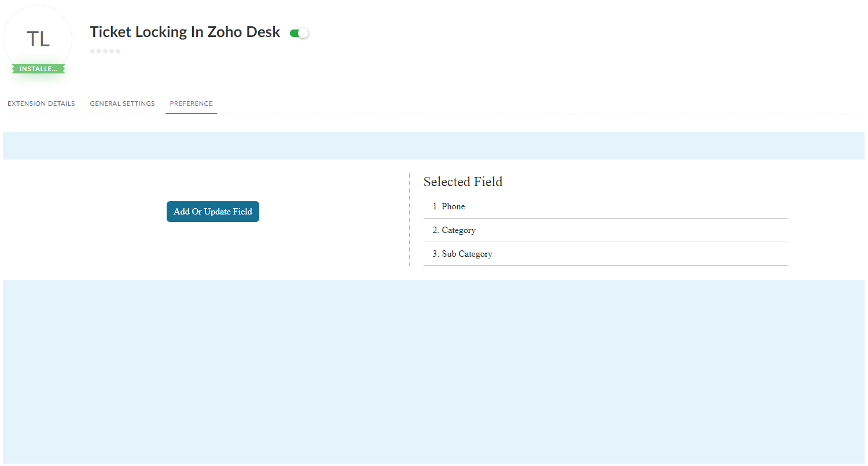The width and height of the screenshot is (868, 466).
Task: Click the Add Or Update Field button
Action: pos(213,212)
